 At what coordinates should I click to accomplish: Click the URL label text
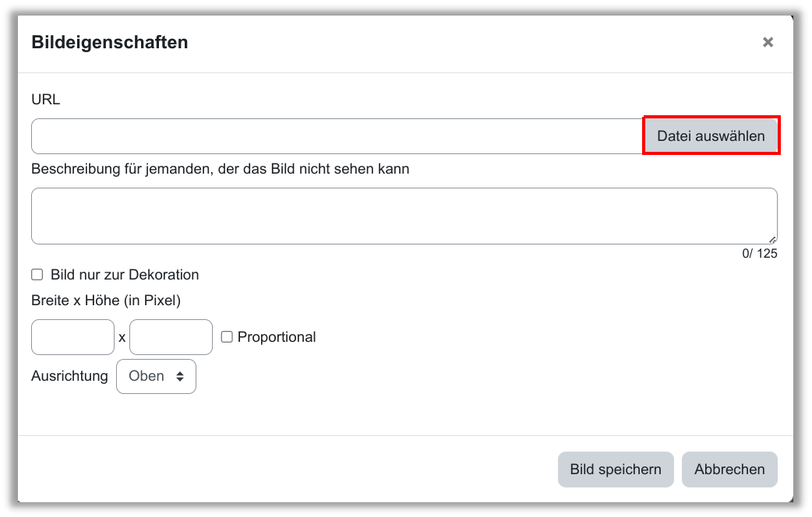point(45,99)
